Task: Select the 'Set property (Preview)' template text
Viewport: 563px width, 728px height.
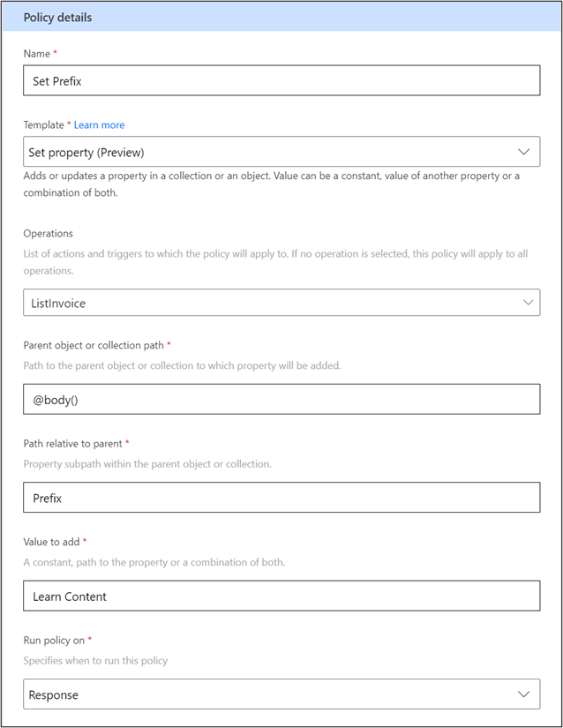Action: (x=86, y=153)
